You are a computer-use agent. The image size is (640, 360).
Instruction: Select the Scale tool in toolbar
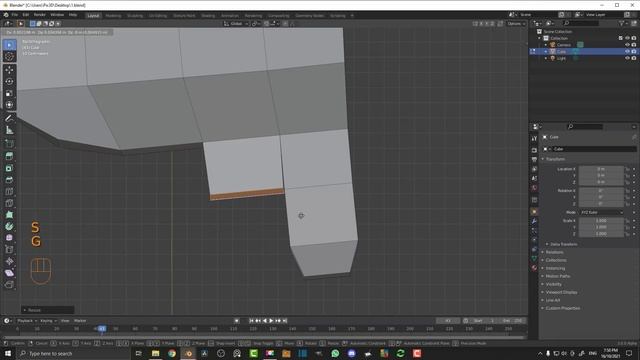click(x=9, y=93)
